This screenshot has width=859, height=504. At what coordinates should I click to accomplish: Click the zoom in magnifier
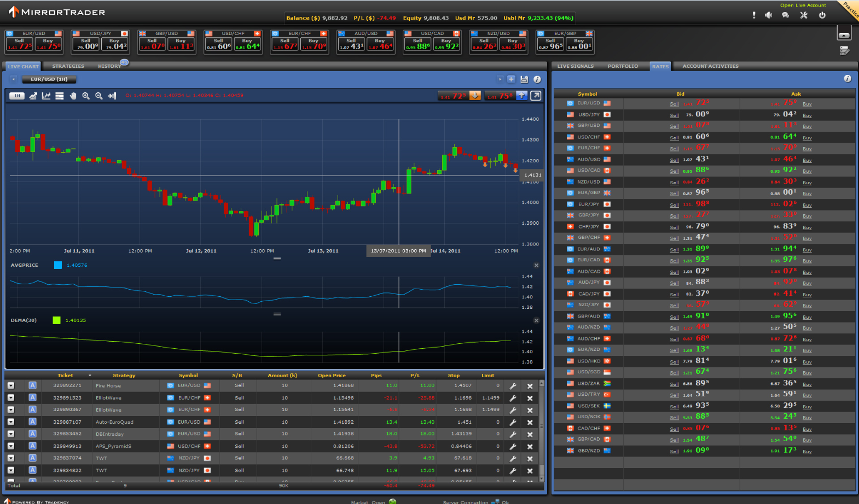tap(86, 96)
